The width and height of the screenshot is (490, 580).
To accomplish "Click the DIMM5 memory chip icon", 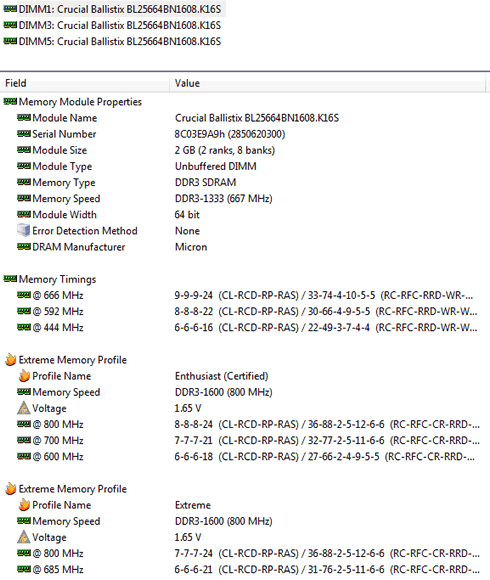I will coord(10,40).
